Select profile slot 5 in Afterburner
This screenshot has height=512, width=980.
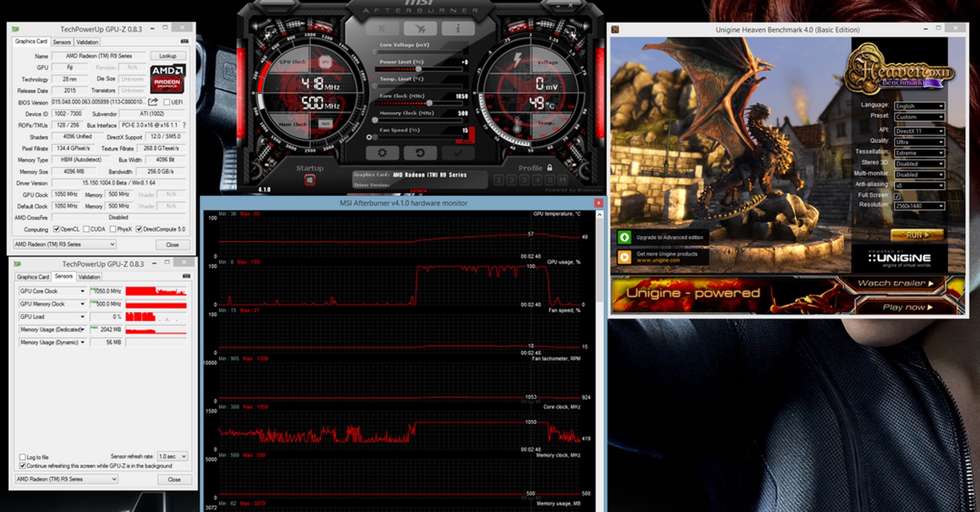tap(550, 181)
